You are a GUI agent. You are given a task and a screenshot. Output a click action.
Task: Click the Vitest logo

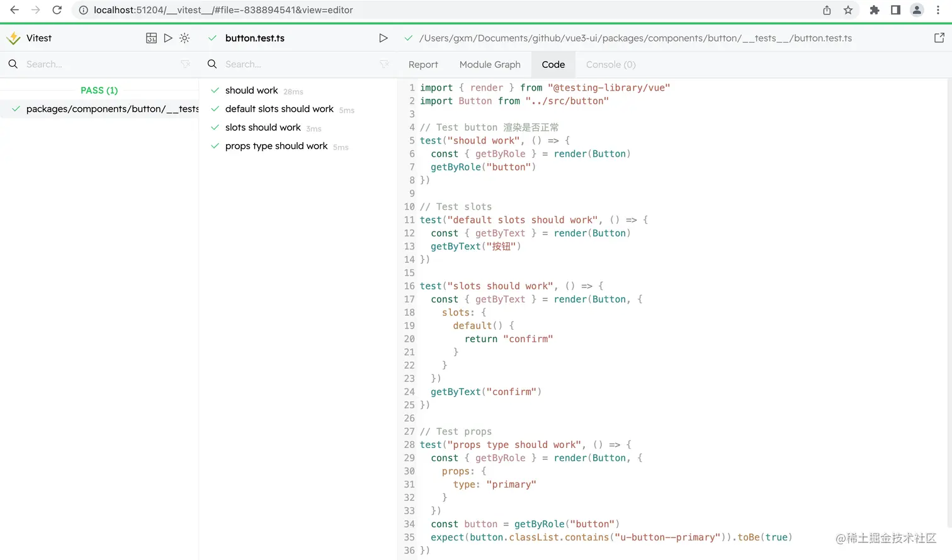pyautogui.click(x=13, y=38)
